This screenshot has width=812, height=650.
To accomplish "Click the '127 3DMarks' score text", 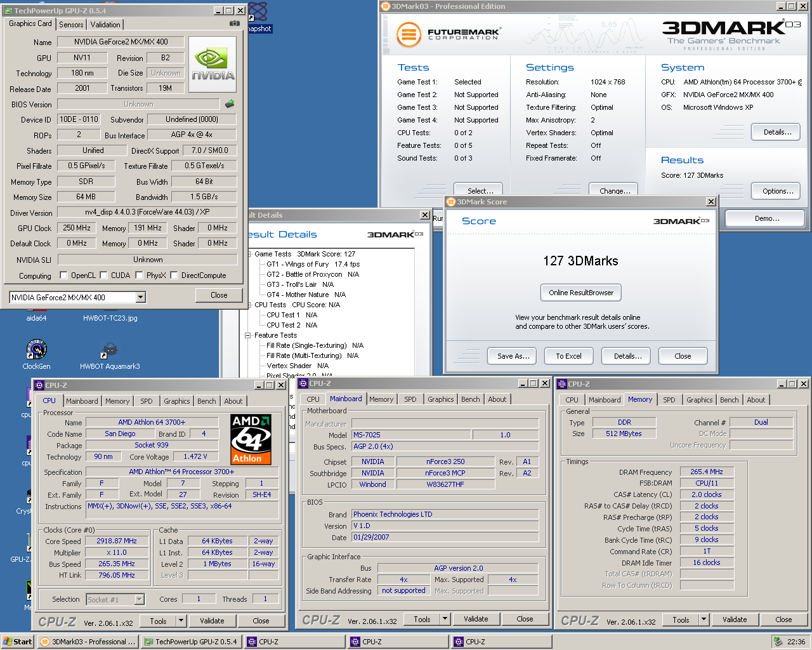I will (580, 261).
